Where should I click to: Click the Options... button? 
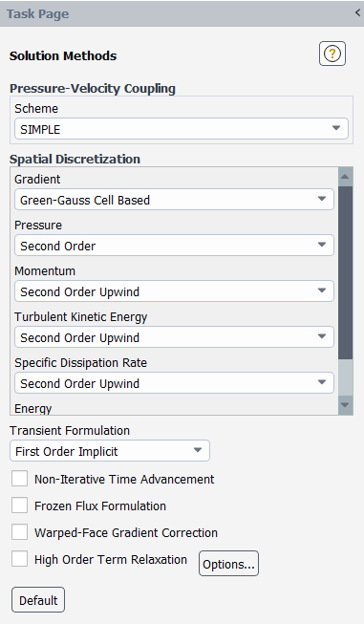pyautogui.click(x=228, y=564)
